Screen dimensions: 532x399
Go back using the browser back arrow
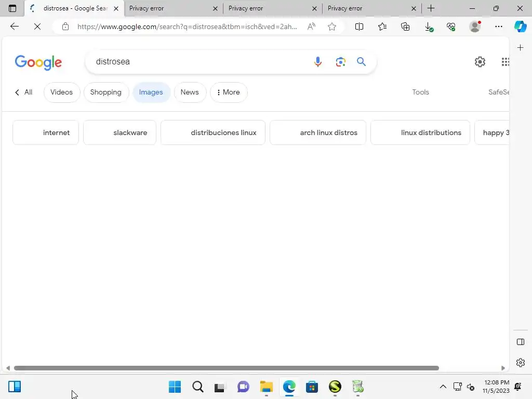(x=14, y=26)
